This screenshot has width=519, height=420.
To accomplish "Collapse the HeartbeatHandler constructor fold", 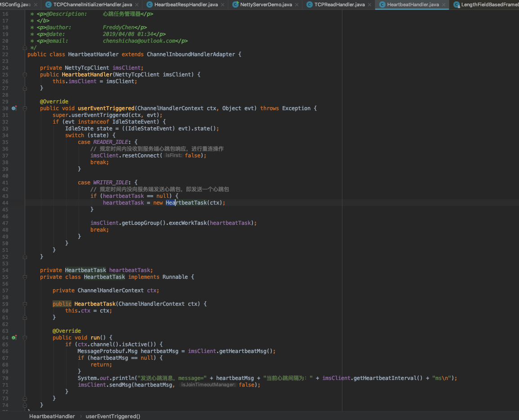I will point(25,74).
